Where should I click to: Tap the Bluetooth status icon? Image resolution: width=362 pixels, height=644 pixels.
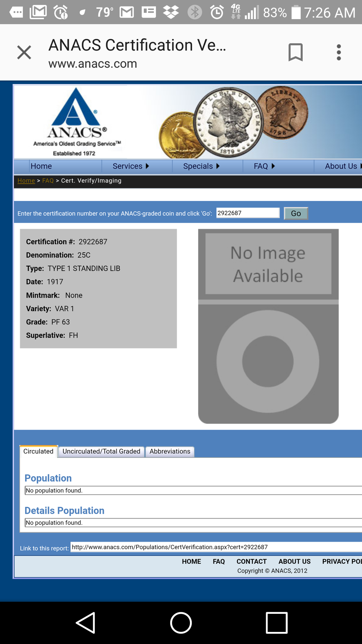coord(195,12)
